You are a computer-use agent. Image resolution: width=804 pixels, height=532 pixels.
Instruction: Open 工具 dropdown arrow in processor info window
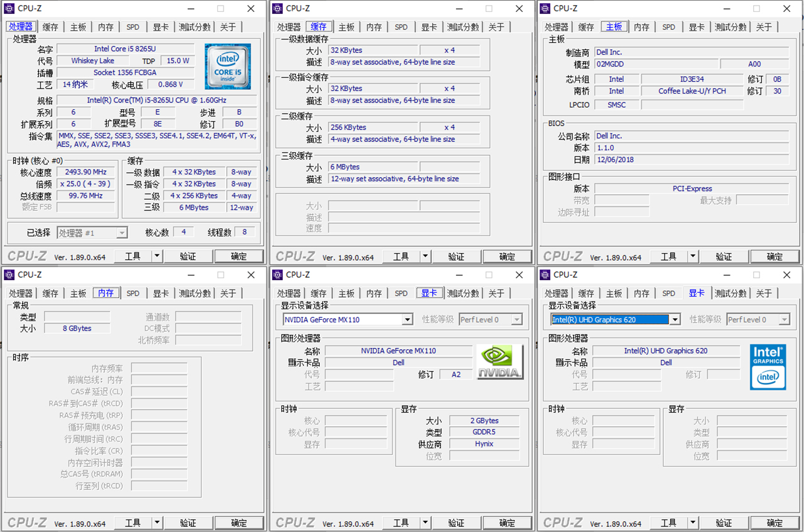coord(157,256)
